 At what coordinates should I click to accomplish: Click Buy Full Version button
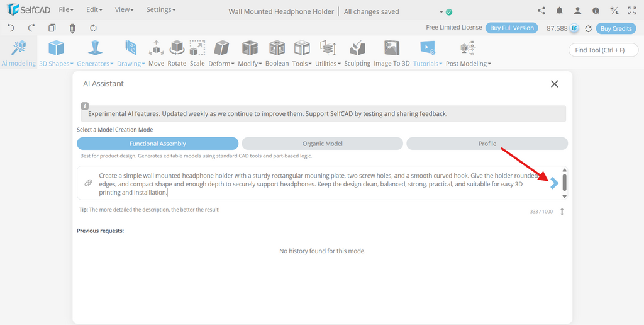click(512, 28)
